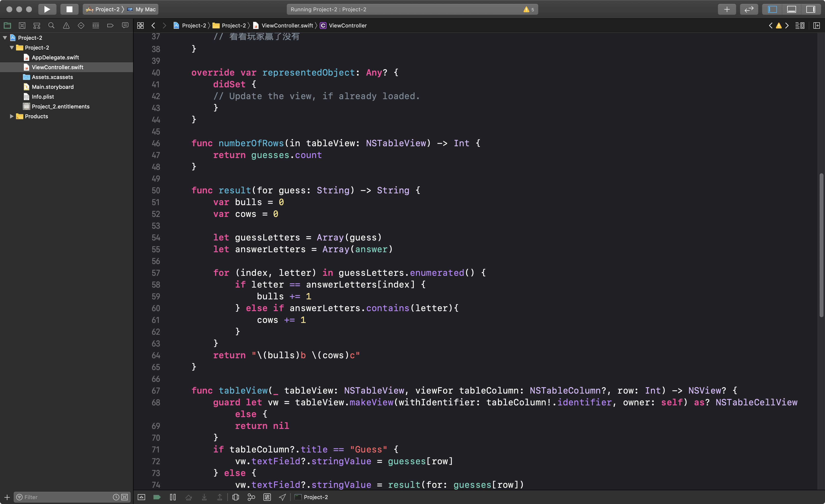The height and width of the screenshot is (504, 825).
Task: Toggle the breakpoints activation button
Action: (157, 497)
